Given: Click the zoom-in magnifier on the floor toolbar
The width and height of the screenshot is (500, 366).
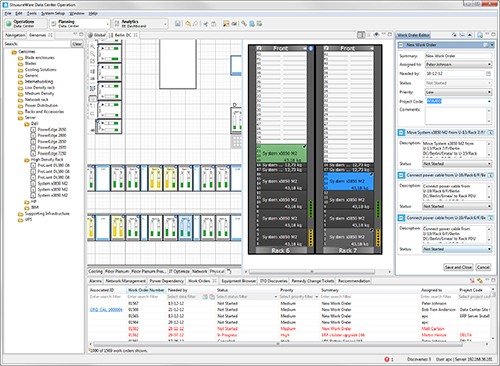Looking at the screenshot, I should (x=92, y=47).
